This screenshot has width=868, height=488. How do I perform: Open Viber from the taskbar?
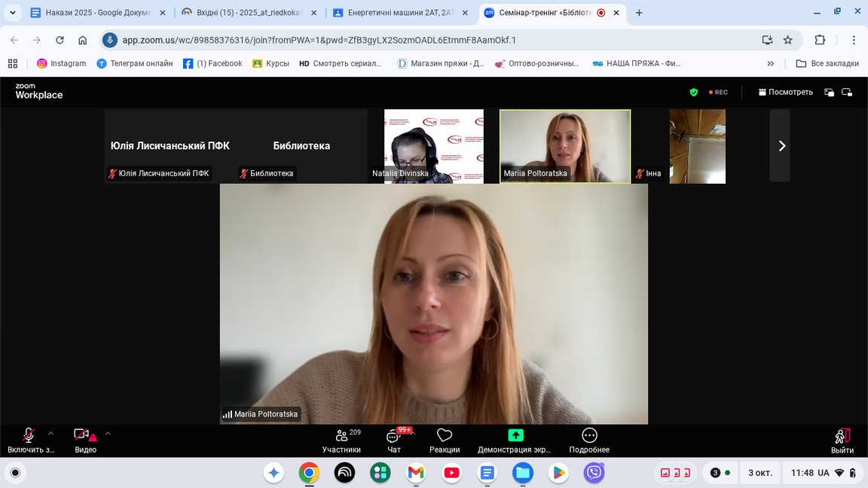pos(594,473)
